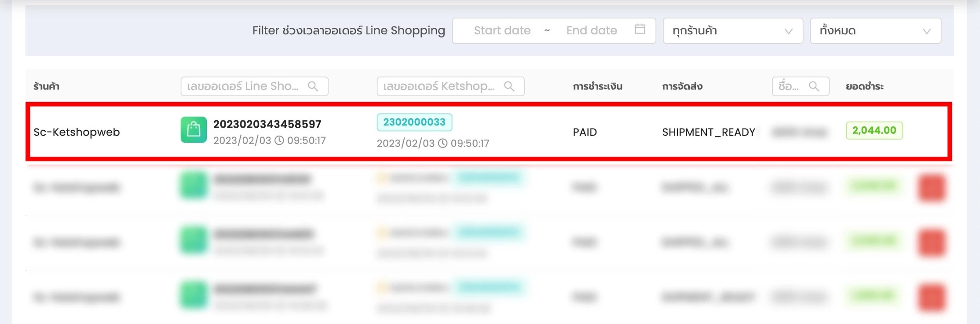Click search icon in Line Shopping order field
Viewport: 980px width, 324px height.
pyautogui.click(x=313, y=86)
